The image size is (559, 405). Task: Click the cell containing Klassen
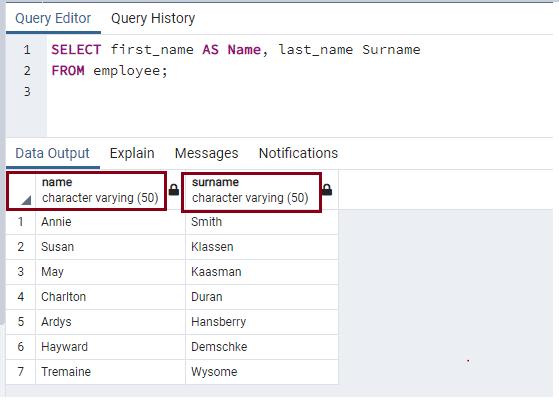click(262, 247)
